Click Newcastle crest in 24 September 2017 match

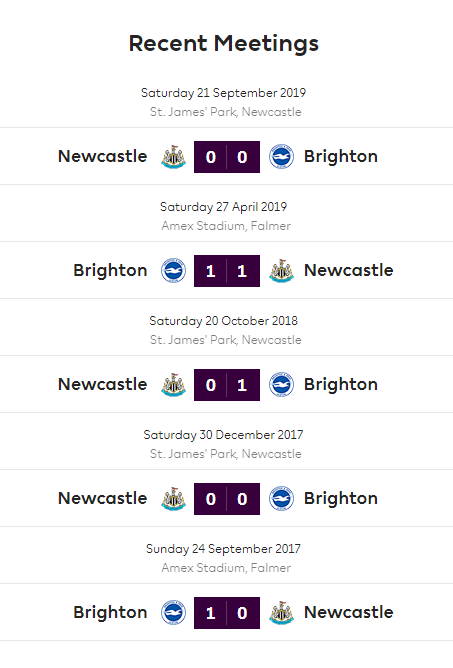(281, 613)
